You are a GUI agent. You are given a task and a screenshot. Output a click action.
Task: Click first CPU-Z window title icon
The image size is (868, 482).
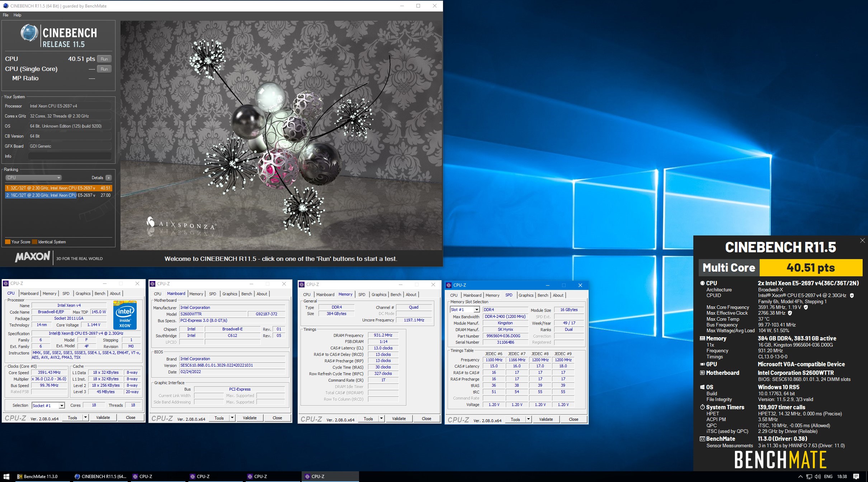pyautogui.click(x=6, y=283)
